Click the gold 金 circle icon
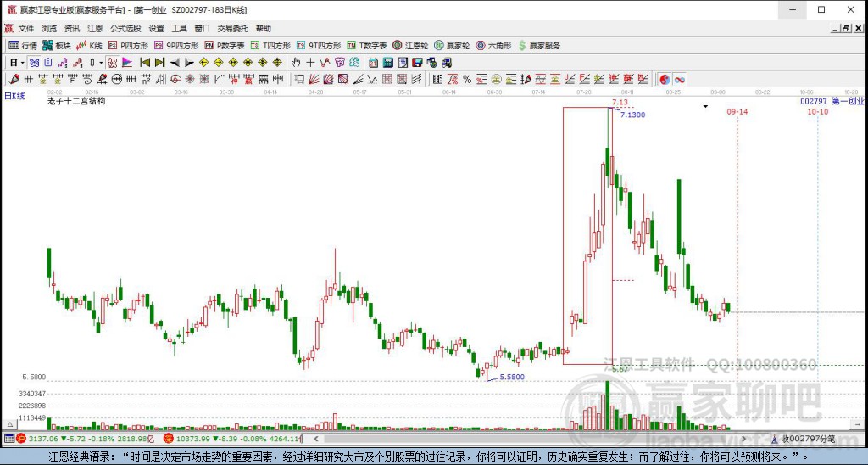The width and height of the screenshot is (868, 465). (x=497, y=79)
